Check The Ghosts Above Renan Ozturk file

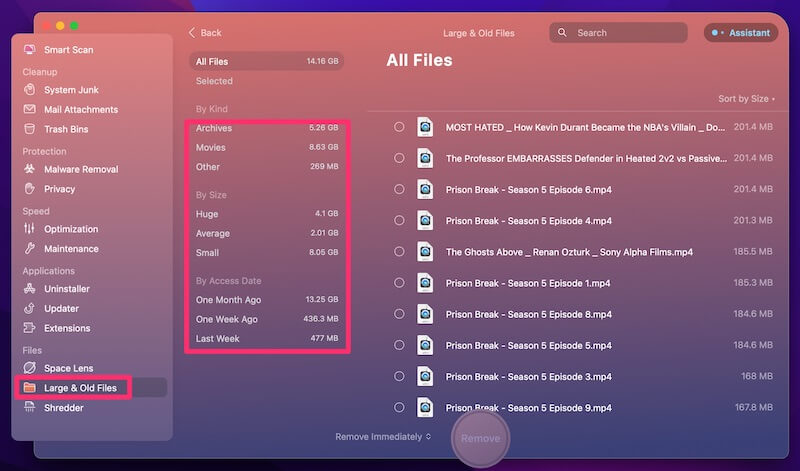(x=399, y=251)
